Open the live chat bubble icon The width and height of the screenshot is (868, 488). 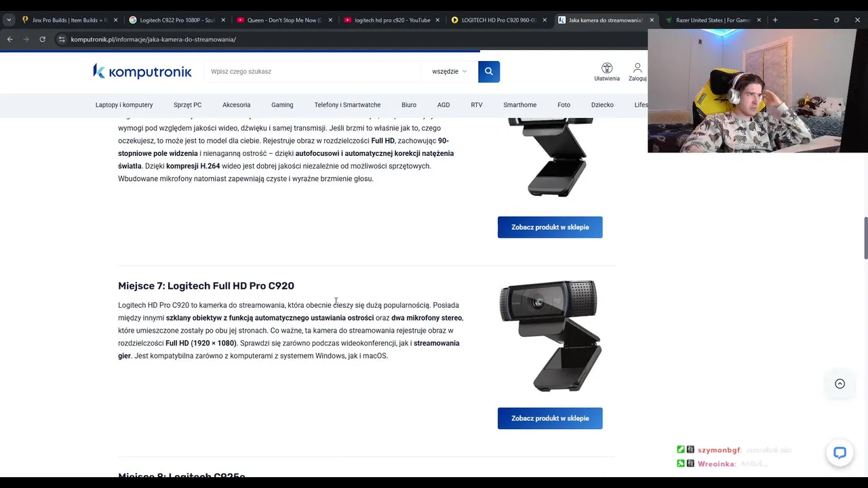click(x=840, y=453)
